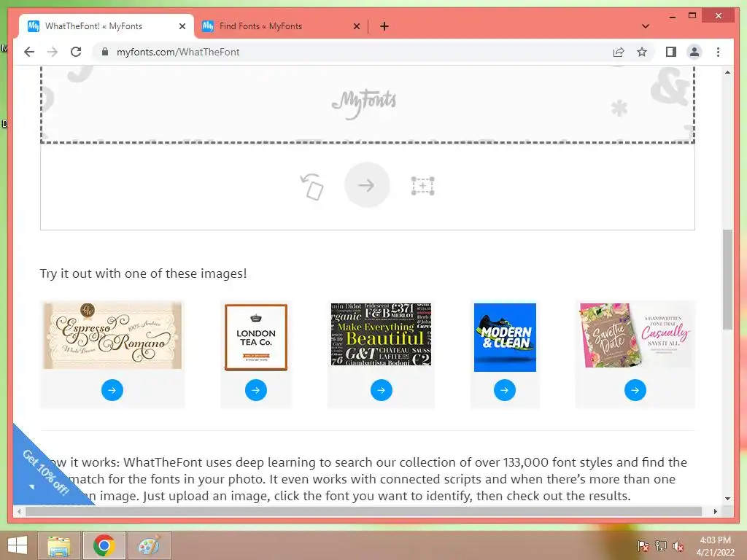The width and height of the screenshot is (747, 560).
Task: Click the MyFonts logo in the upload area
Action: click(364, 103)
